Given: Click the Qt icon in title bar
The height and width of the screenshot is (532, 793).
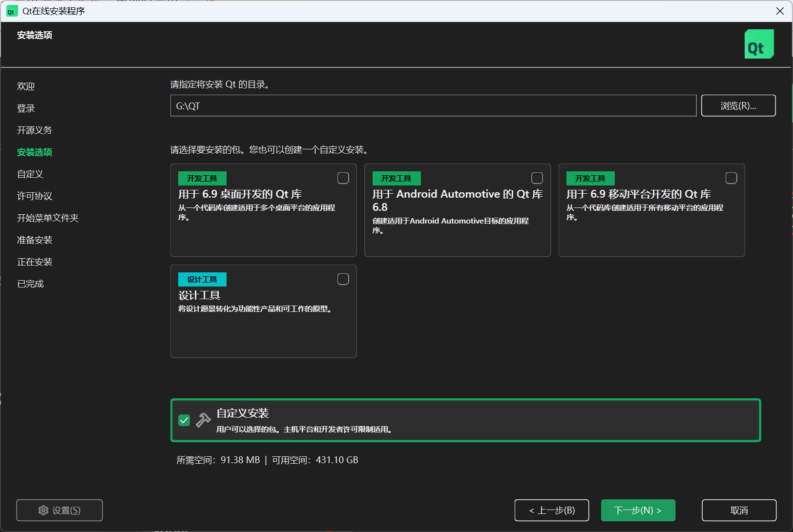Looking at the screenshot, I should click(12, 11).
